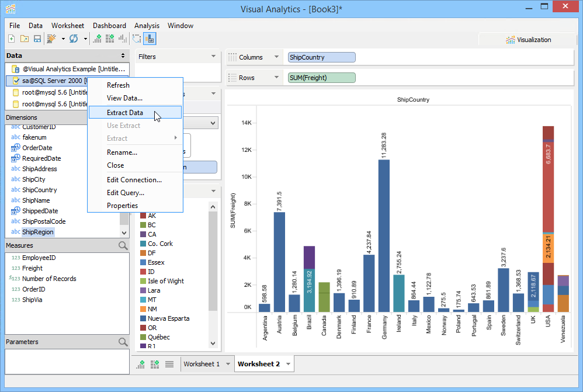Click the greyed bar chart toolbar icon
583x392 pixels.
coord(122,39)
